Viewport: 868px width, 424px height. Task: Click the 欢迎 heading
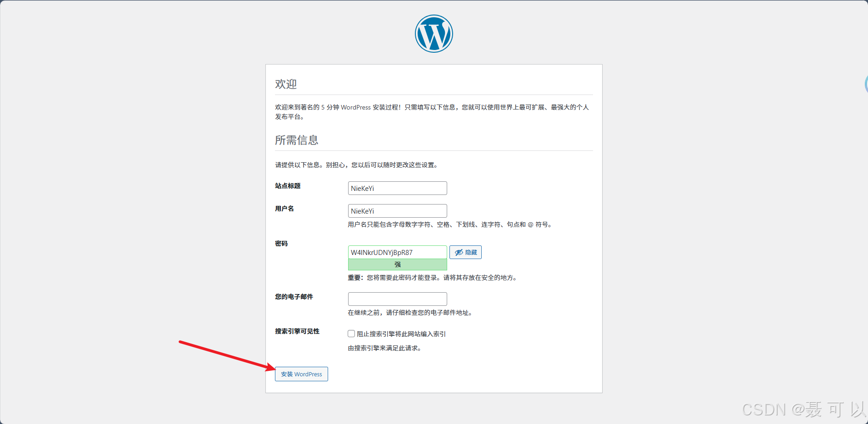(x=286, y=84)
